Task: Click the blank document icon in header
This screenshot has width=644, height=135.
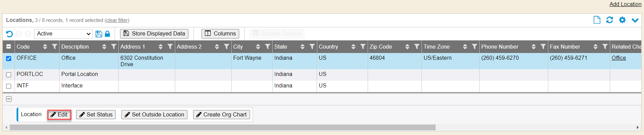Action: [x=597, y=20]
